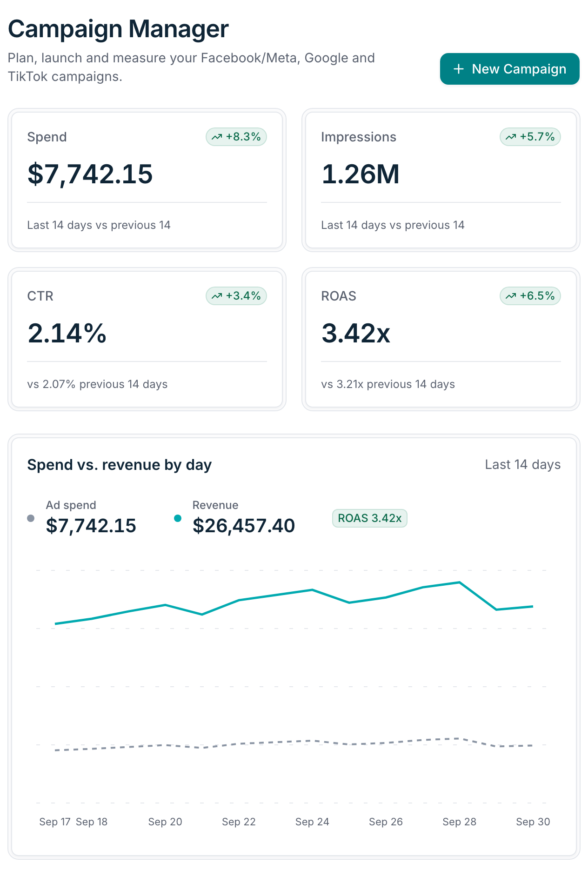
Task: Click the ROAS card value 3.42x
Action: click(x=356, y=334)
